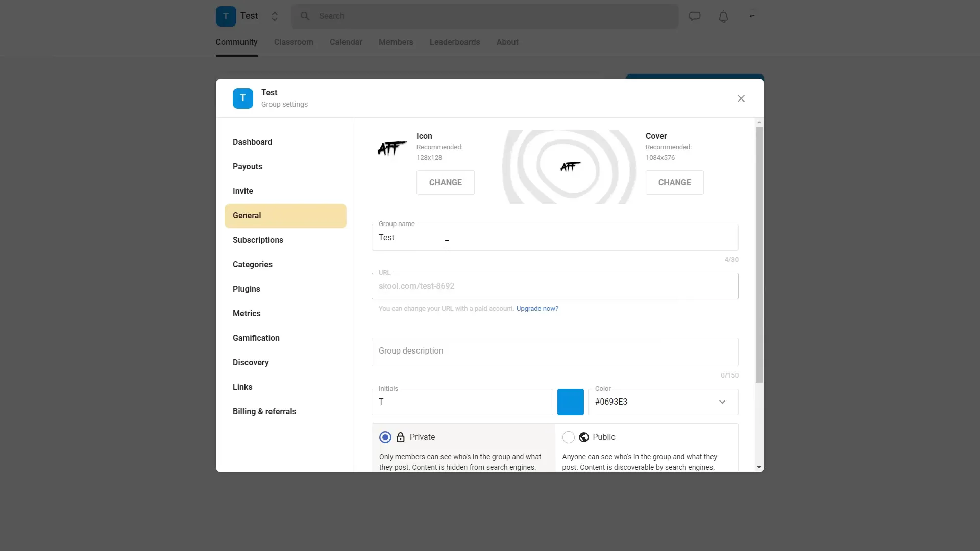Switch to the Classroom tab
The height and width of the screenshot is (551, 980).
coord(293,42)
